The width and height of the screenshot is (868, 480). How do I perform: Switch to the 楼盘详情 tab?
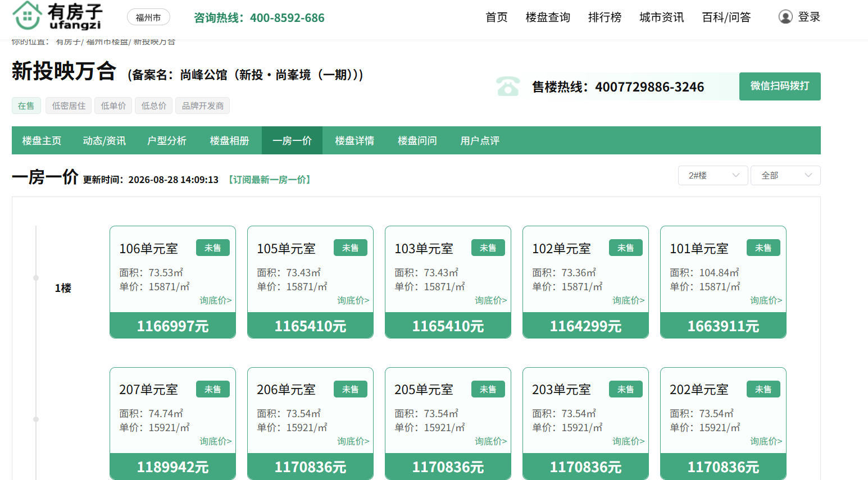(x=355, y=140)
